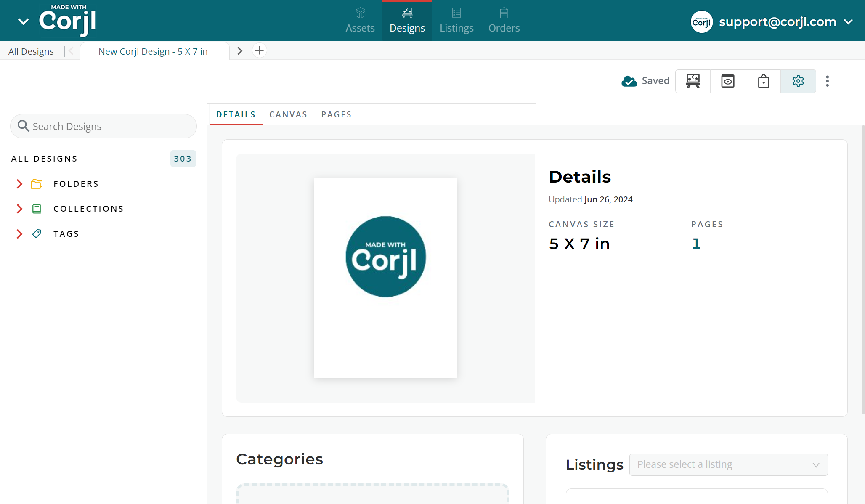Open the preview eye icon
This screenshot has width=865, height=504.
[728, 81]
